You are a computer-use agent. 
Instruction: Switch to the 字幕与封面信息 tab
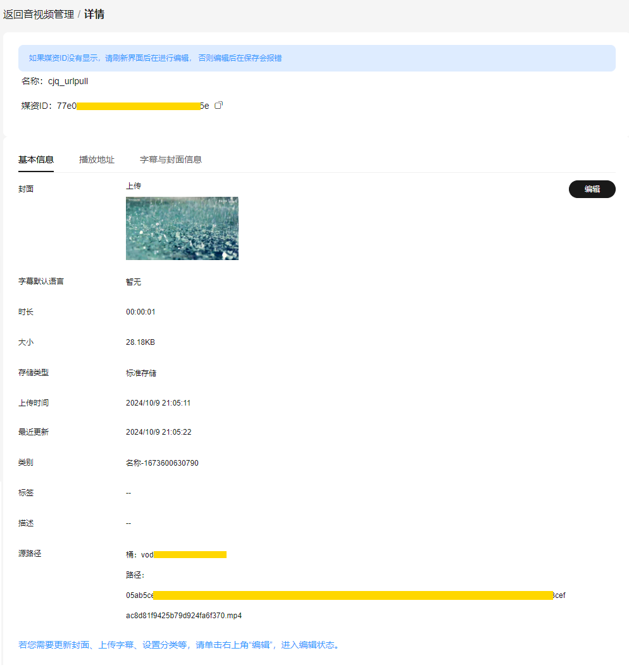coord(171,160)
